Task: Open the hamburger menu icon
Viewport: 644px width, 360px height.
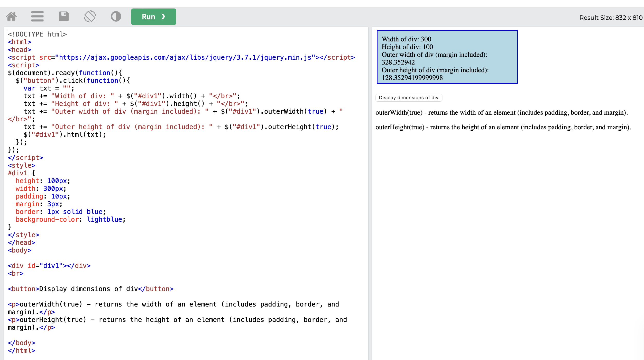Action: [x=37, y=16]
